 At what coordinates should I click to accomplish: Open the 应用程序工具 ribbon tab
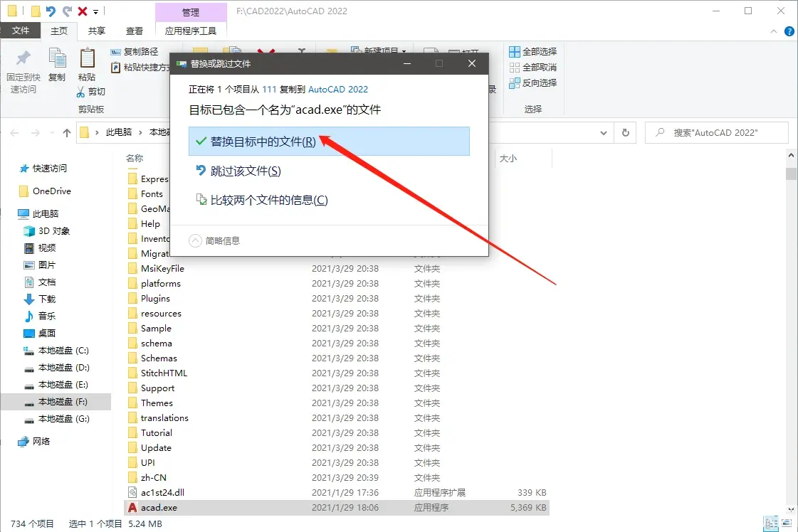191,31
